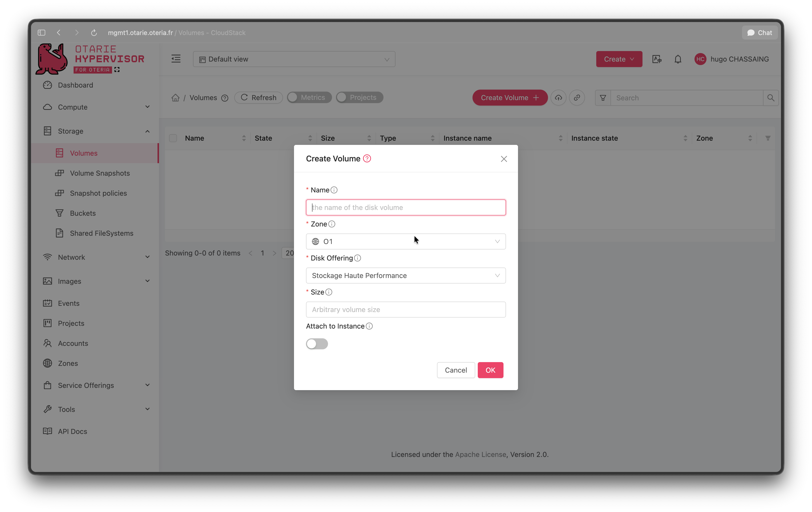
Task: Click the home breadcrumb icon
Action: pyautogui.click(x=175, y=98)
